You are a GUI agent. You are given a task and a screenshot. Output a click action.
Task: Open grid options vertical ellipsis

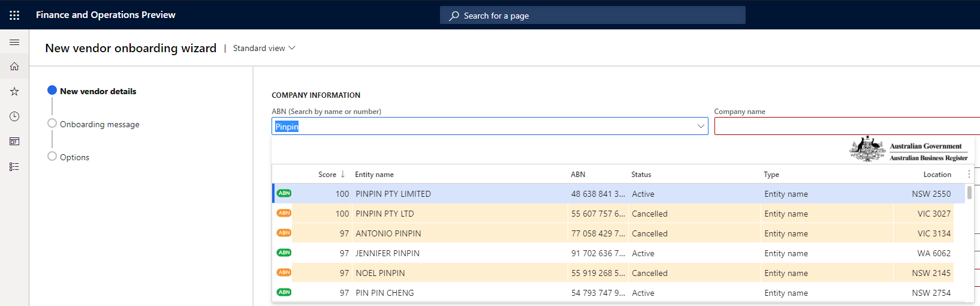click(x=969, y=174)
